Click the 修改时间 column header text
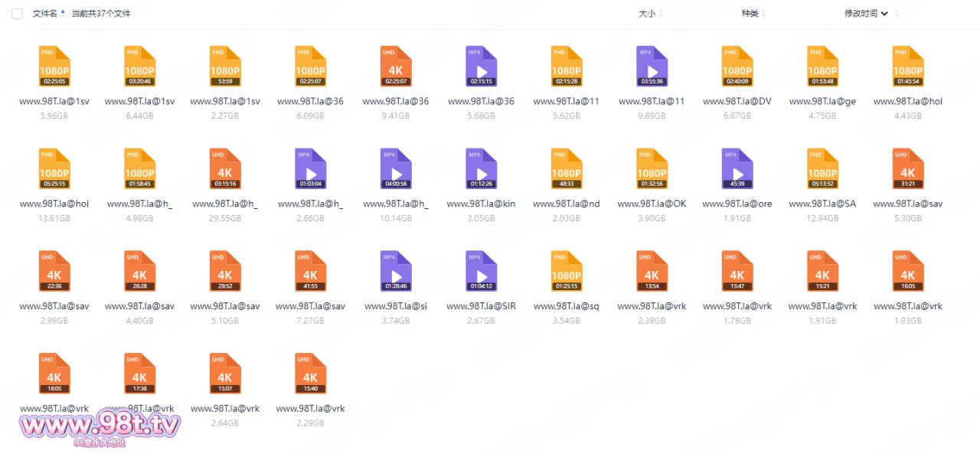This screenshot has width=980, height=454. [x=861, y=14]
